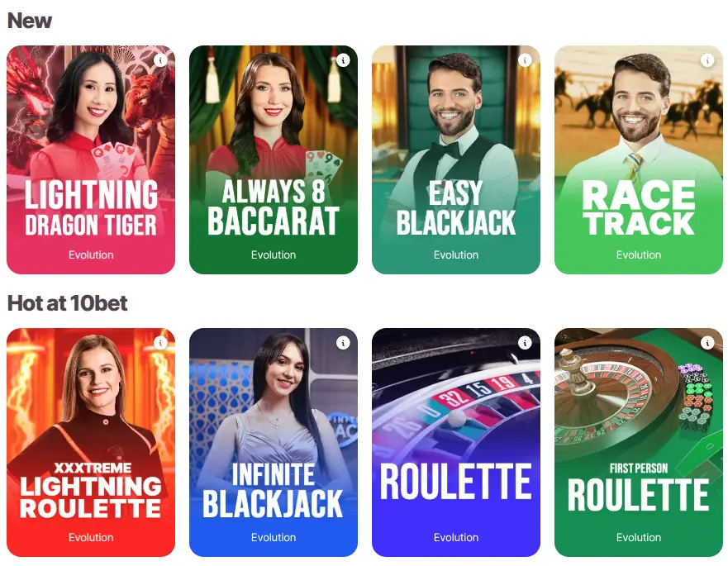
Task: Open First Person Roulette game
Action: [639, 443]
